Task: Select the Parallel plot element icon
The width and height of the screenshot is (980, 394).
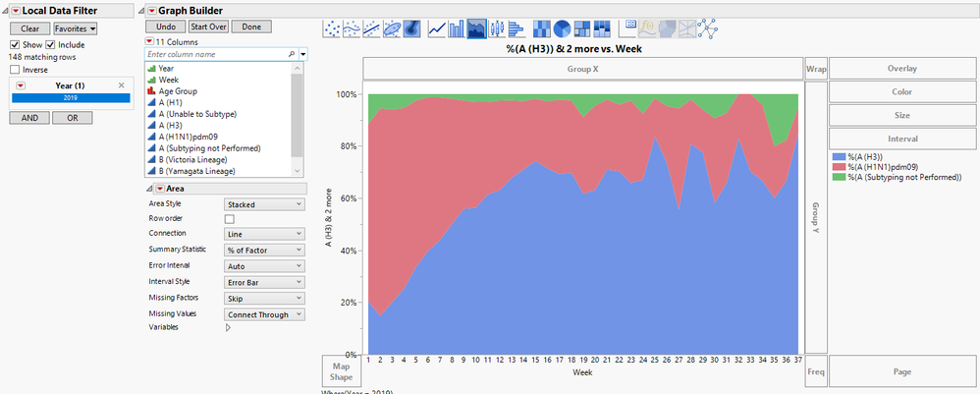Action: point(688,28)
